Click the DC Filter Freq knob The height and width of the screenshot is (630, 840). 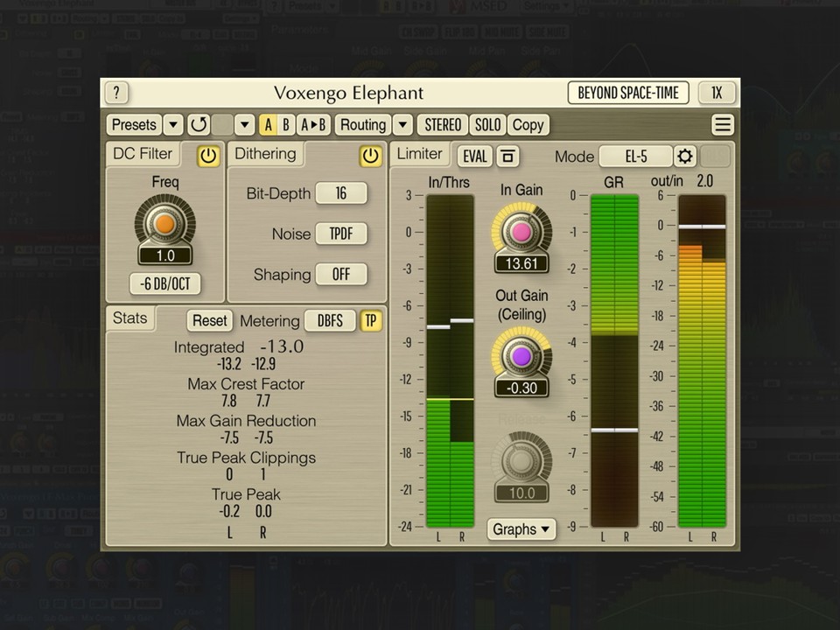click(x=165, y=224)
